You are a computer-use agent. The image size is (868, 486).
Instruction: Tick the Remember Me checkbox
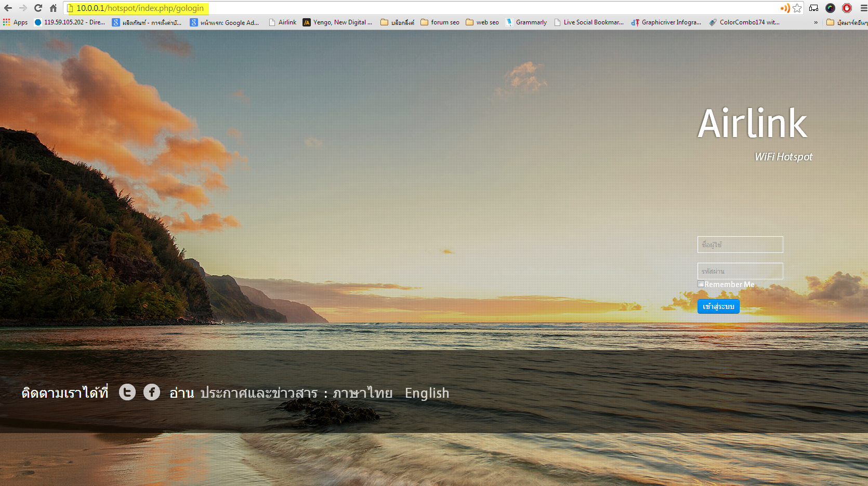[701, 283]
